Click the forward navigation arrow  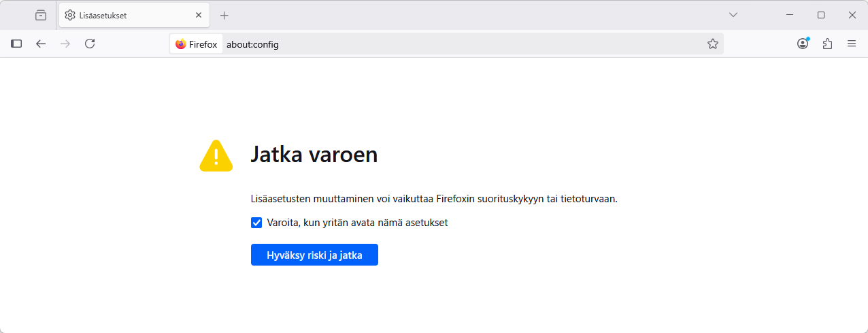[x=65, y=44]
